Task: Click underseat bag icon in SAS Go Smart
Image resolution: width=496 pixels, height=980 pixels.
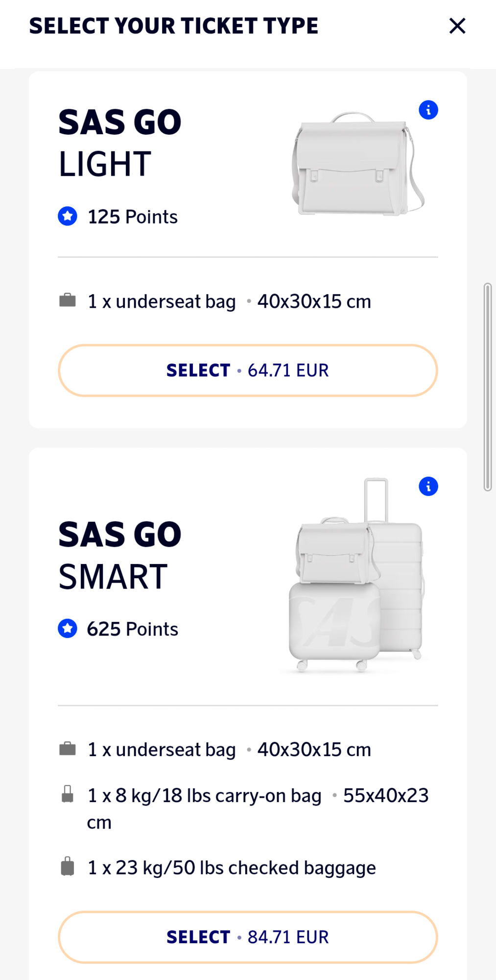Action: pos(68,749)
